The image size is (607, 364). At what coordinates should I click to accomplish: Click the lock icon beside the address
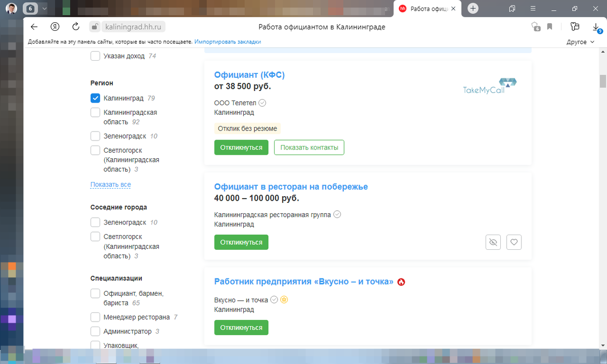94,27
